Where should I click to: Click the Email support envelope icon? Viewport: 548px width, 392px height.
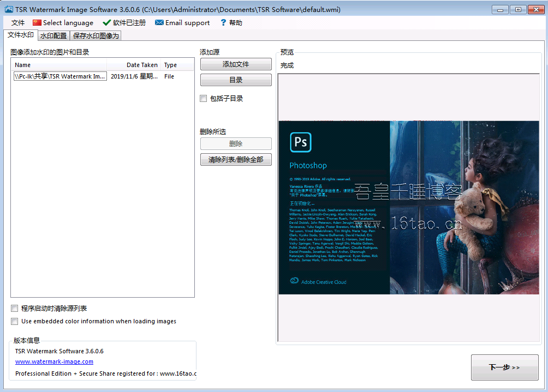click(x=159, y=23)
